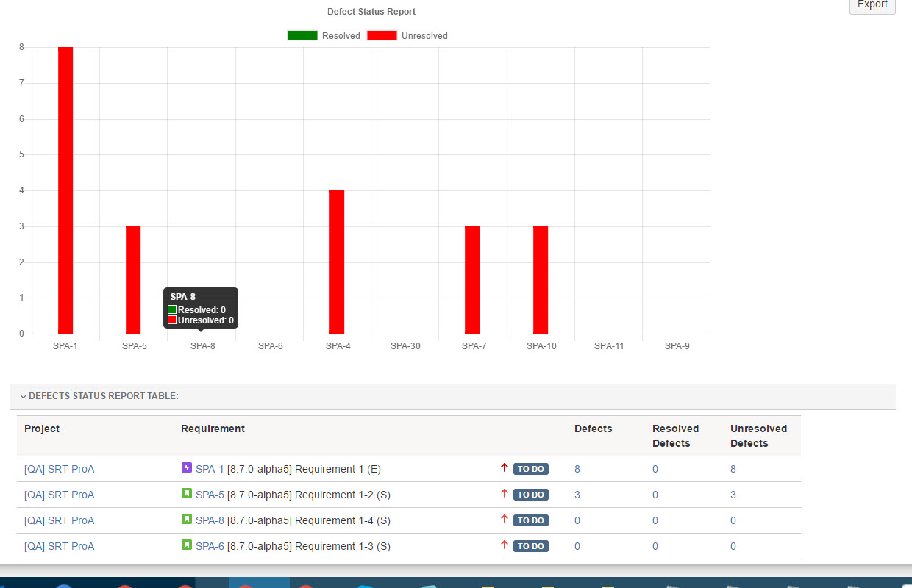The height and width of the screenshot is (588, 912).
Task: Click the red priority arrow in SPA-1 row
Action: 505,468
